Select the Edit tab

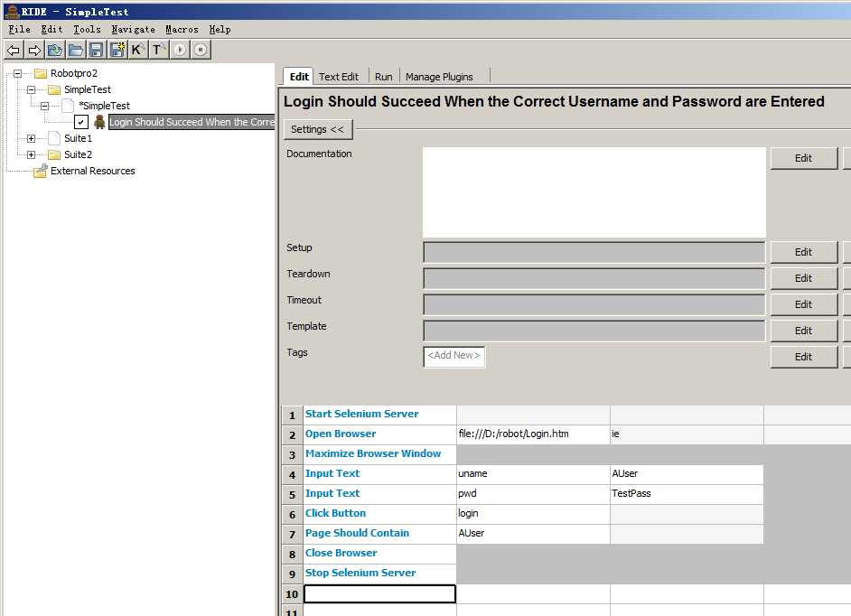299,77
